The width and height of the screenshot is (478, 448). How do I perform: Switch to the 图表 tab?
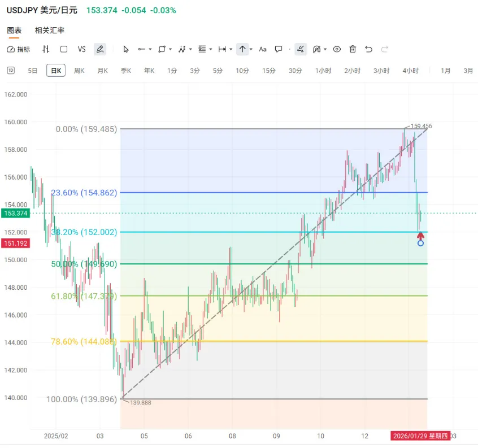point(14,31)
